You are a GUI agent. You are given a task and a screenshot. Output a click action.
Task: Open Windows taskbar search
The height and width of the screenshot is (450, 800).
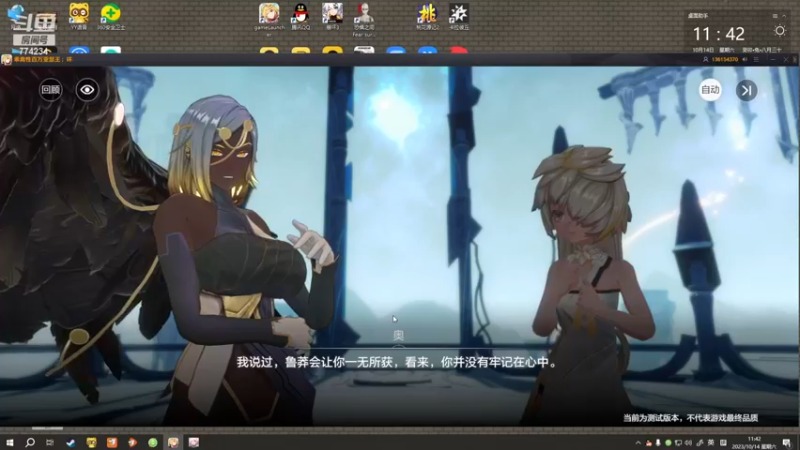(30, 442)
